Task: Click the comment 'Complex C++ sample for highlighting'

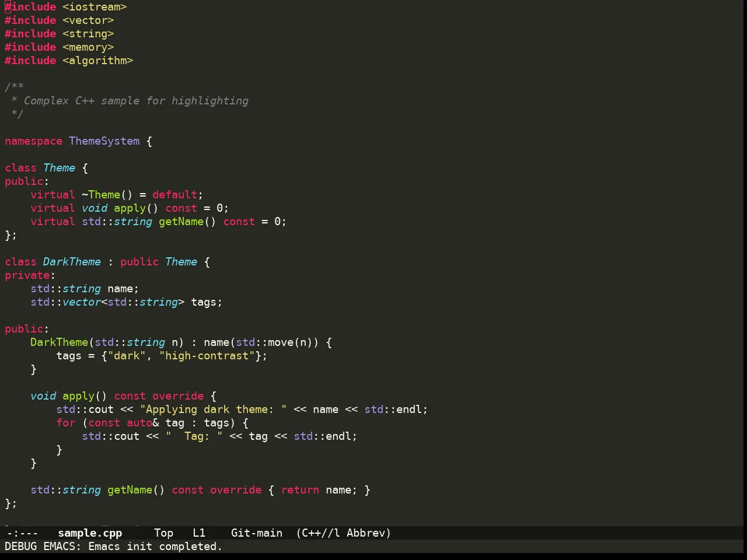Action: pyautogui.click(x=136, y=101)
